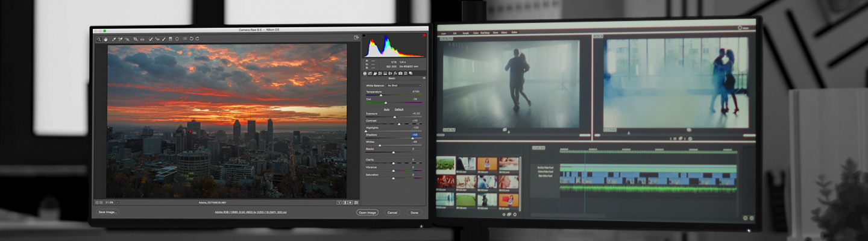Open the Learn menu in video editor

click(x=444, y=33)
